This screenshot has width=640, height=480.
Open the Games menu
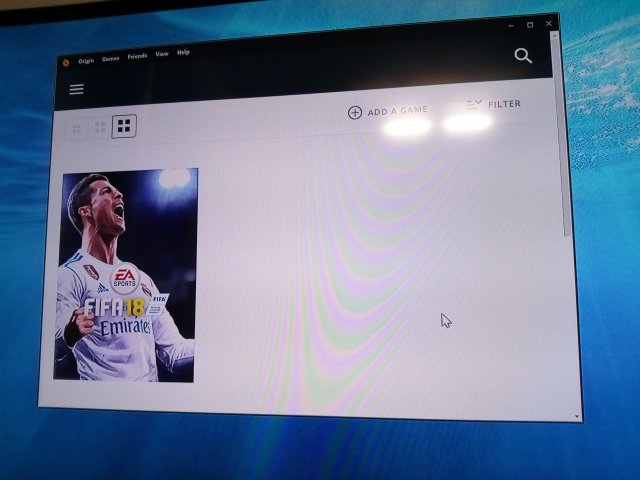coord(111,58)
